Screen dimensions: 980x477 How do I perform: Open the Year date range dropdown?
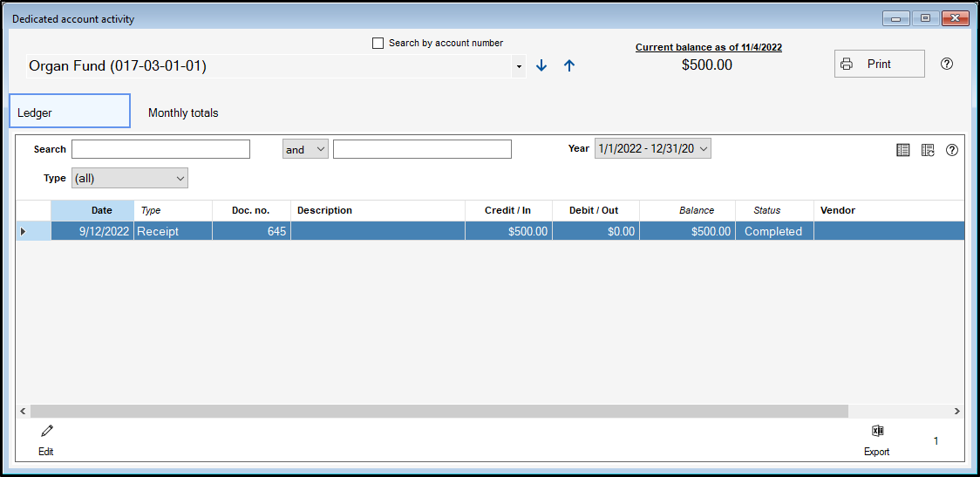click(653, 148)
